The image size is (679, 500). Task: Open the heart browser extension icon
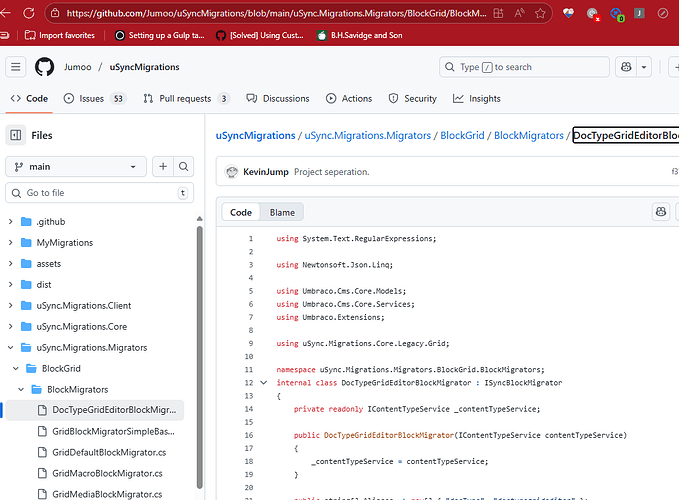(x=568, y=13)
